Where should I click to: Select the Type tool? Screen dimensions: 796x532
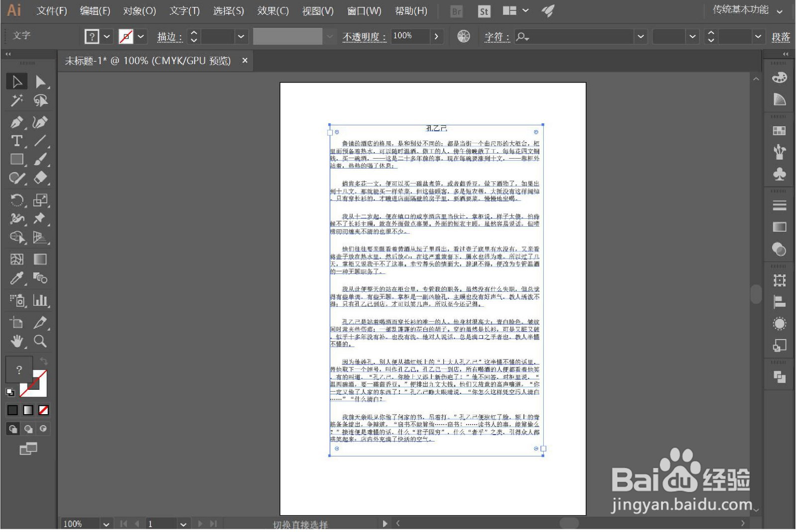(x=16, y=141)
